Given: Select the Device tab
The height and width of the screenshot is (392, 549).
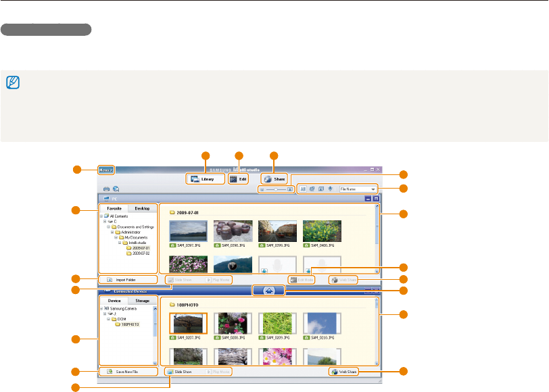Looking at the screenshot, I should (114, 301).
